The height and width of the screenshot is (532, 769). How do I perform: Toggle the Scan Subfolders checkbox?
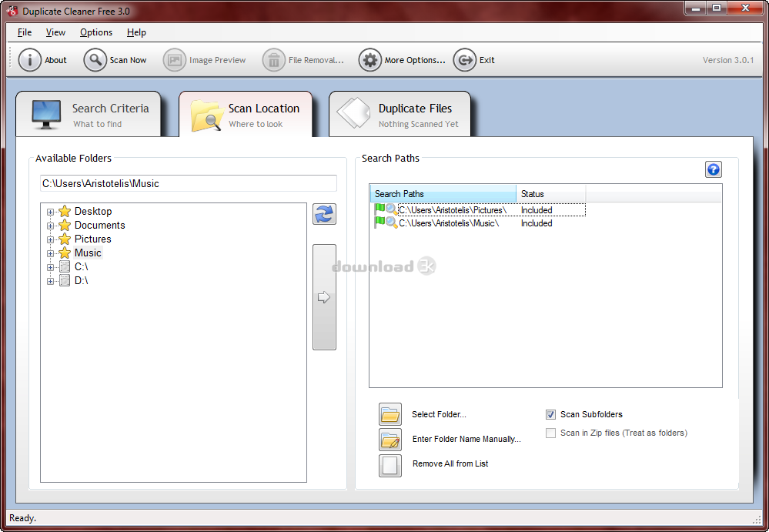tap(550, 414)
